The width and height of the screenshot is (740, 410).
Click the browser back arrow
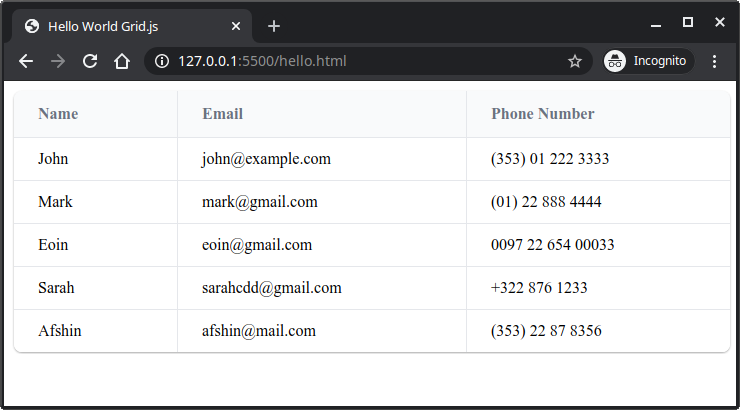26,61
